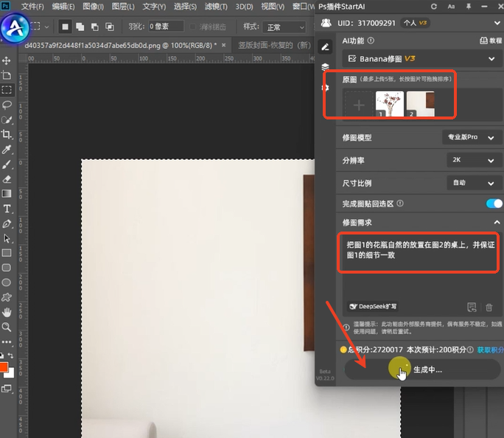Click Add to Selection mode icon
Viewport: 504px width, 438px height.
point(80,27)
